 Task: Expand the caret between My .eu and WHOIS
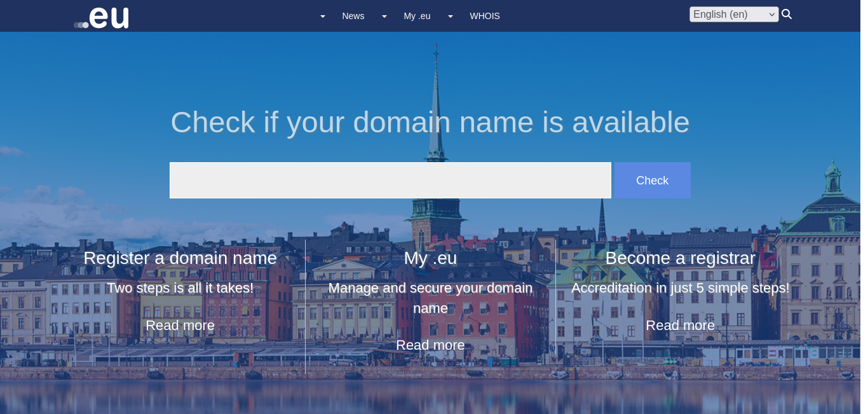(x=451, y=17)
